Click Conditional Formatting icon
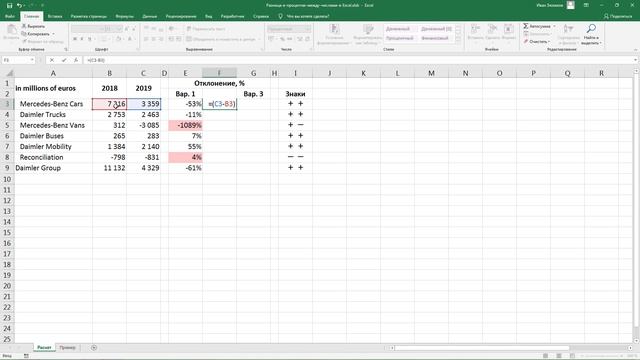The height and width of the screenshot is (360, 640). [x=334, y=29]
